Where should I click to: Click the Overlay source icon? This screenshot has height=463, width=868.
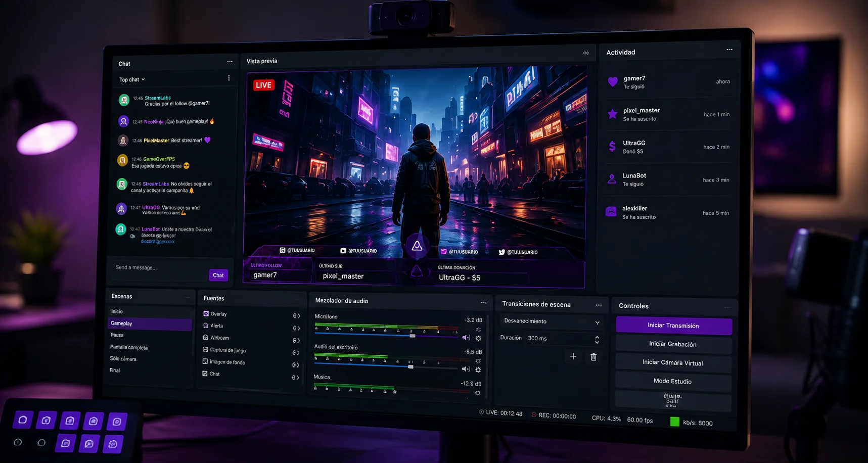[206, 314]
